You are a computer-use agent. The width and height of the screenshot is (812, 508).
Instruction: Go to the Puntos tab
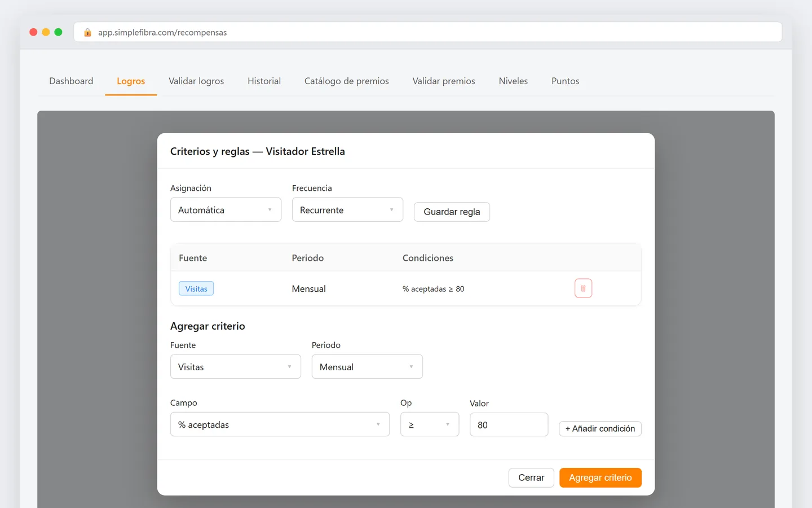pos(566,81)
